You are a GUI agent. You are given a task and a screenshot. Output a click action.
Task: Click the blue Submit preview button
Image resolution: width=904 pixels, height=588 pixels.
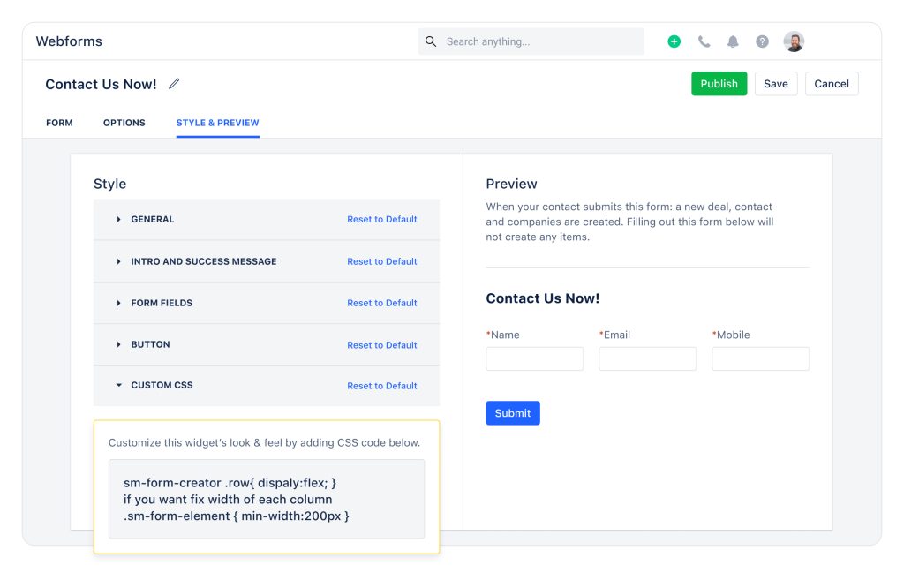pos(512,412)
